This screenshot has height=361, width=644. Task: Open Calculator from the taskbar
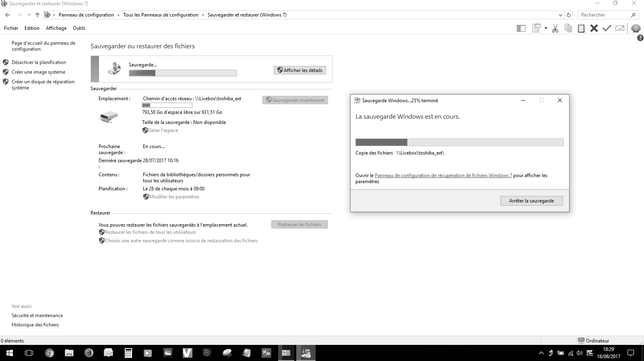coord(128,353)
